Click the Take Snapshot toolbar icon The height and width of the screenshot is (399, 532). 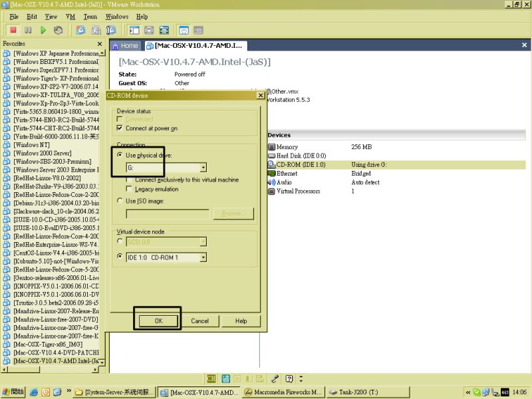(x=80, y=30)
